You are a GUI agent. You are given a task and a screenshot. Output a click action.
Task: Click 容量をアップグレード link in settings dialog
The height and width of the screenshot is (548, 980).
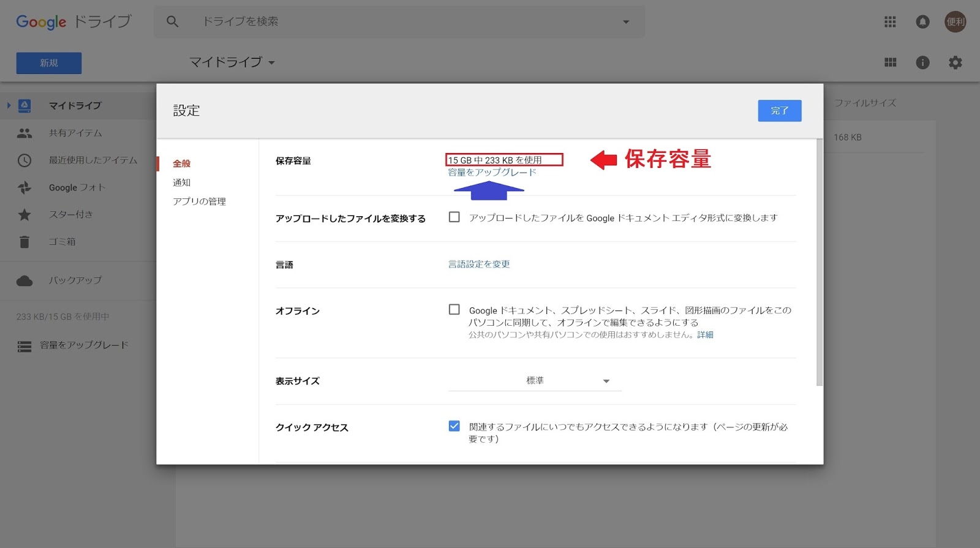tap(492, 173)
